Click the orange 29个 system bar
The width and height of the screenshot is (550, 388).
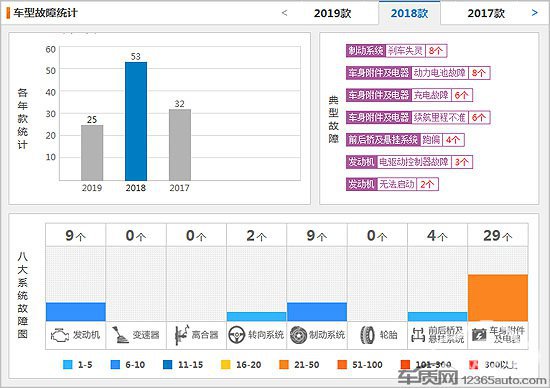(x=498, y=297)
